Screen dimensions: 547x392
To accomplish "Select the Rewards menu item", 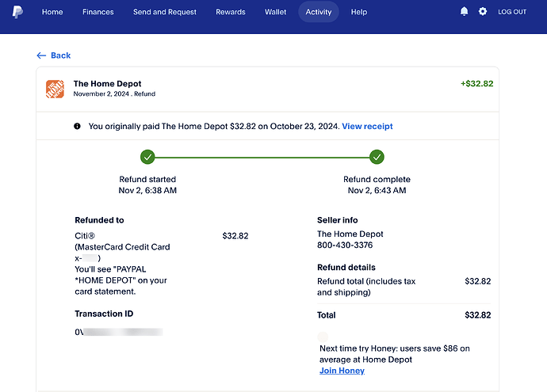I will 231,12.
